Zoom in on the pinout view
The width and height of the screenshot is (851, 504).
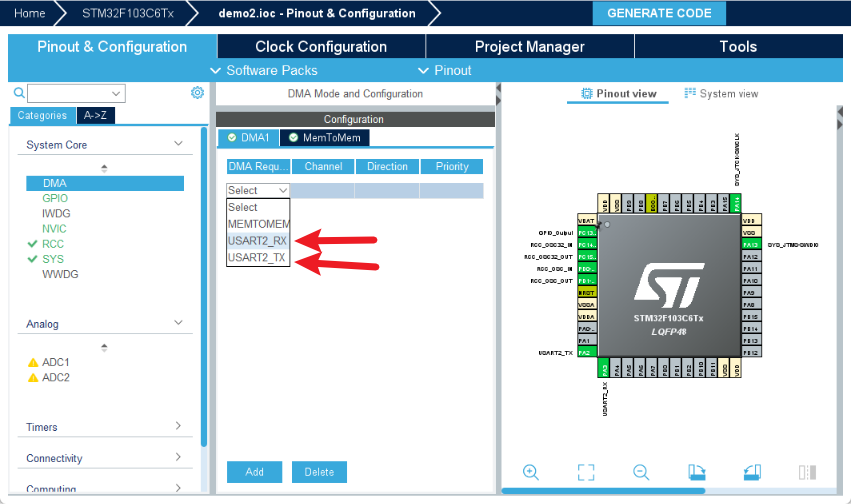pos(531,472)
